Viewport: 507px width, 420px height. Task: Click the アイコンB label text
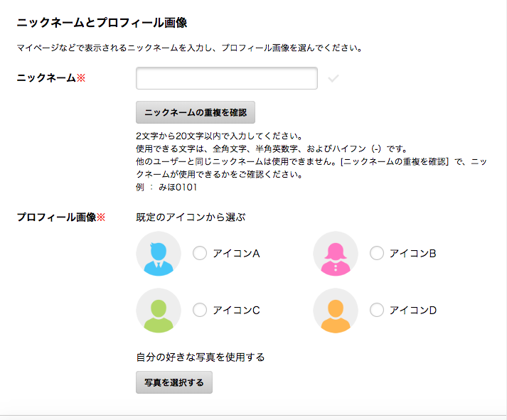413,254
